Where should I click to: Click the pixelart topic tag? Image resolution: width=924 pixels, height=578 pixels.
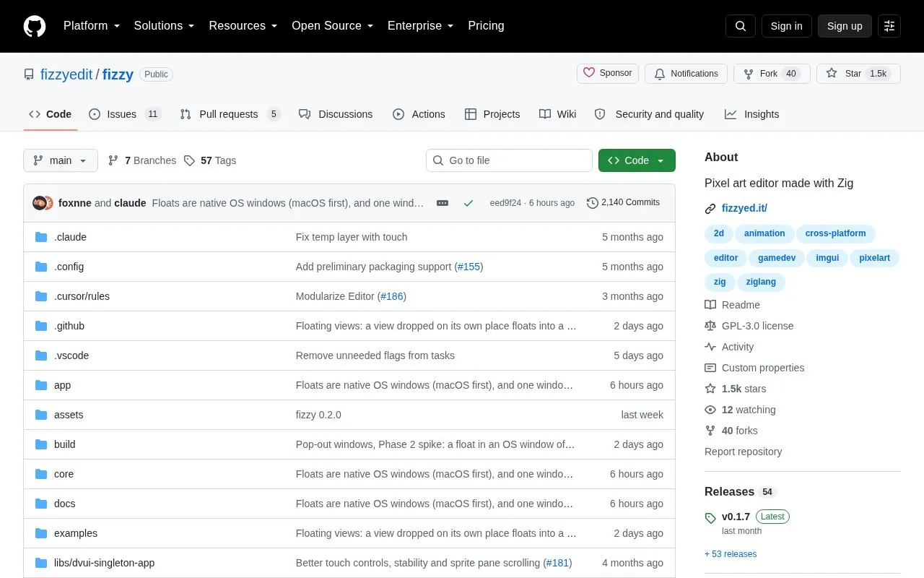click(x=874, y=258)
